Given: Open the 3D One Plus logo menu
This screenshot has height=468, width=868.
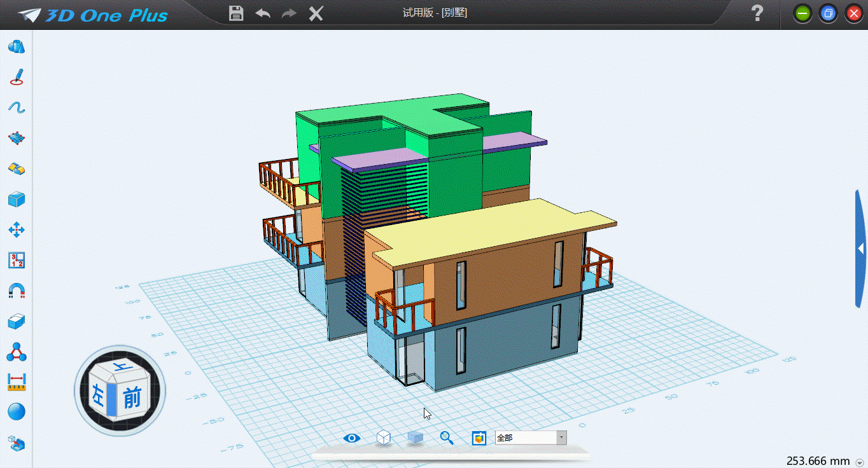Looking at the screenshot, I should click(x=94, y=15).
